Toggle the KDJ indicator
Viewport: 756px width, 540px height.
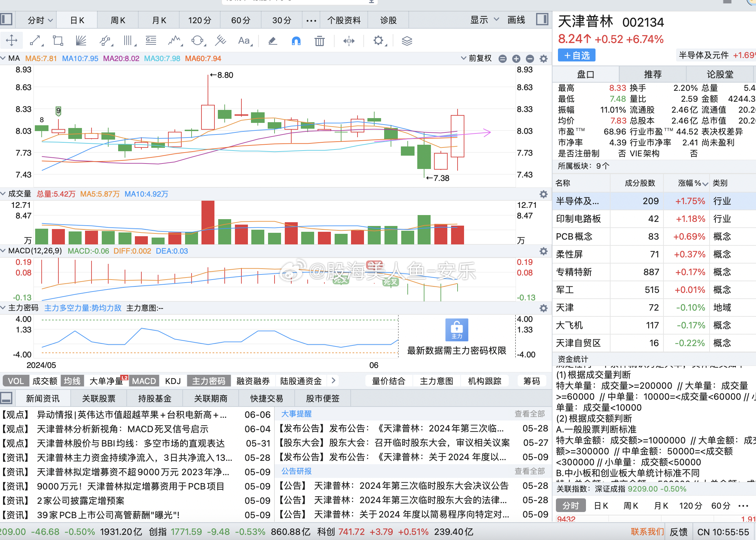point(173,381)
